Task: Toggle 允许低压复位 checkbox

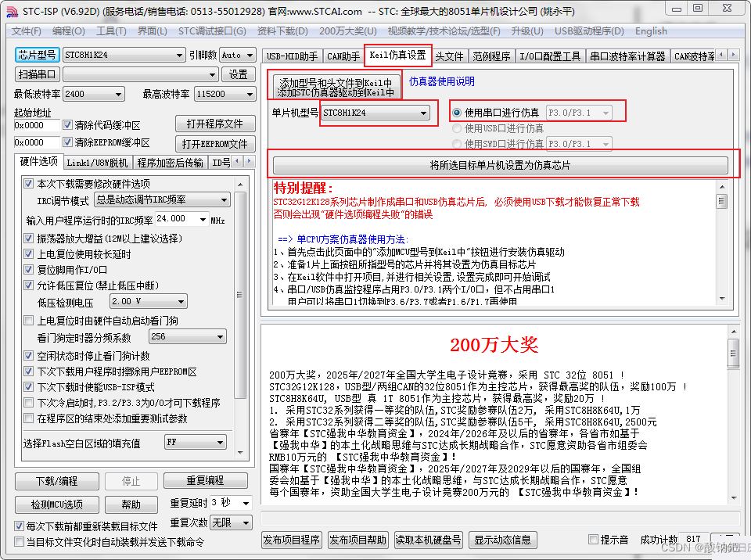Action: pyautogui.click(x=29, y=285)
